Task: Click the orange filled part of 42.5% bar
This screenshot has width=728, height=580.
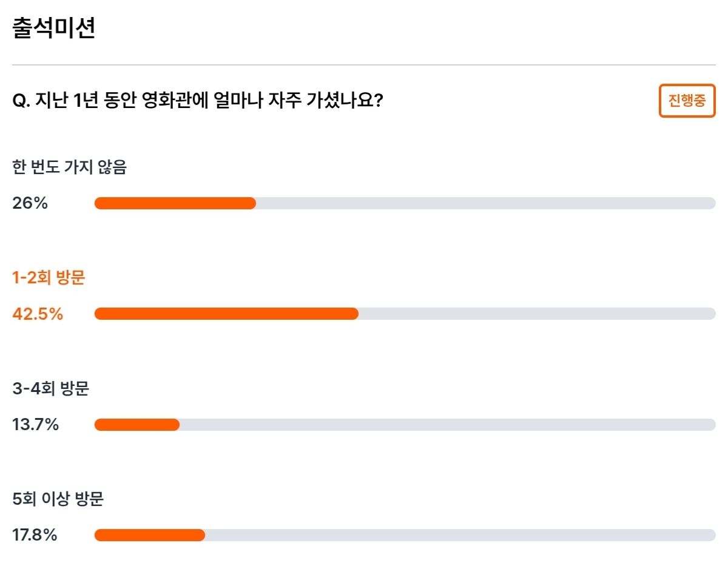Action: click(x=226, y=314)
